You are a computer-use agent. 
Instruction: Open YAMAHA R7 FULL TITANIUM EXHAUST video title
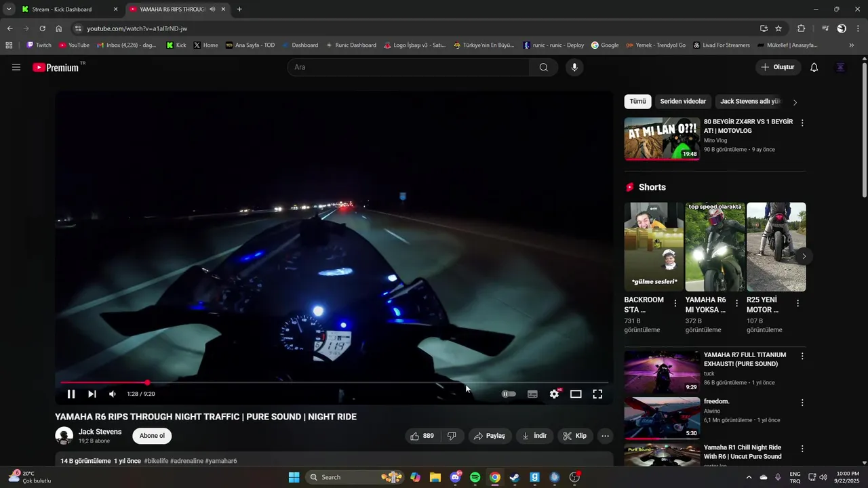[745, 359]
